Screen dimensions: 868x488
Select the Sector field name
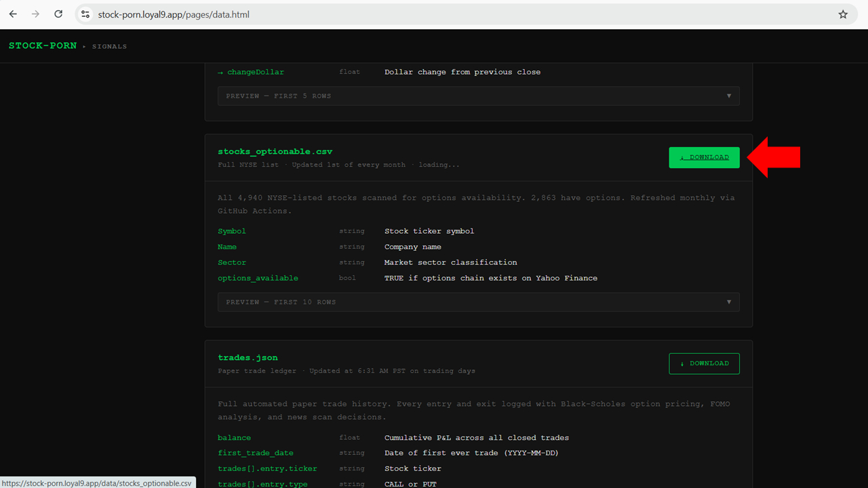tap(232, 262)
